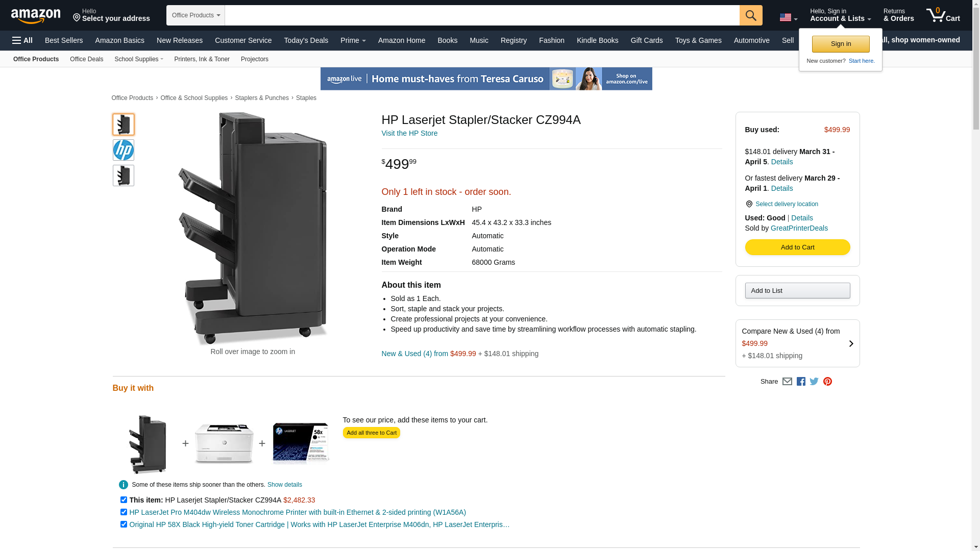
Task: Click the yellow Add to Cart button
Action: (797, 247)
